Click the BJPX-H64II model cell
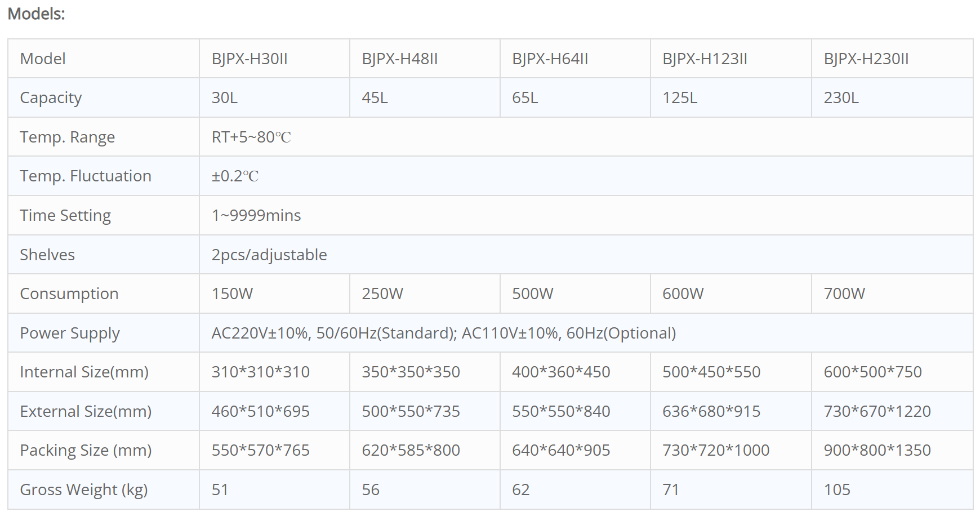Image resolution: width=980 pixels, height=525 pixels. (x=550, y=59)
